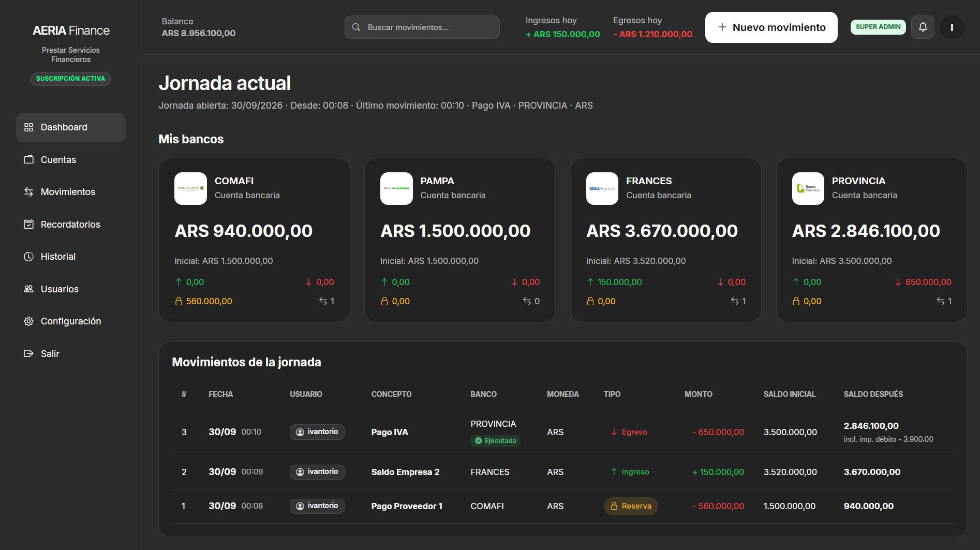Image resolution: width=980 pixels, height=550 pixels.
Task: Click the PAMPA bank logo
Action: pos(396,188)
